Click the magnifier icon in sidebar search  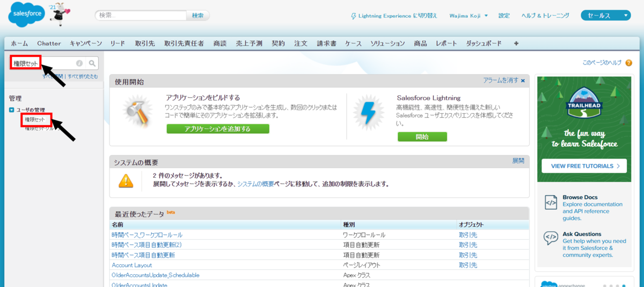[x=92, y=63]
